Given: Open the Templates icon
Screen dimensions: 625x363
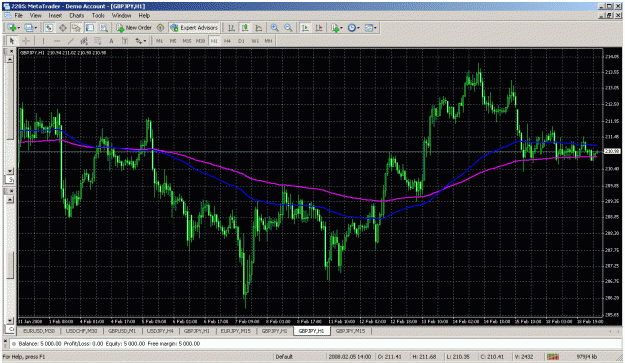Looking at the screenshot, I should [369, 27].
